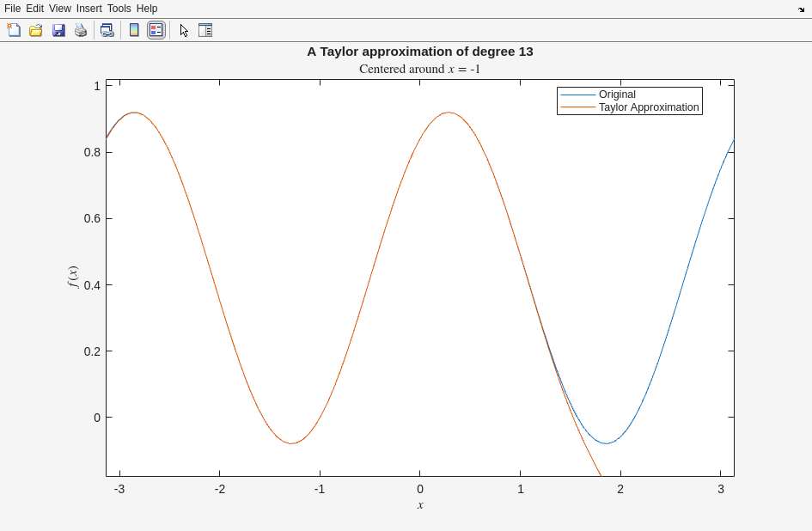This screenshot has height=531, width=812.
Task: Open the Property Inspector toolbar icon
Action: (x=205, y=30)
